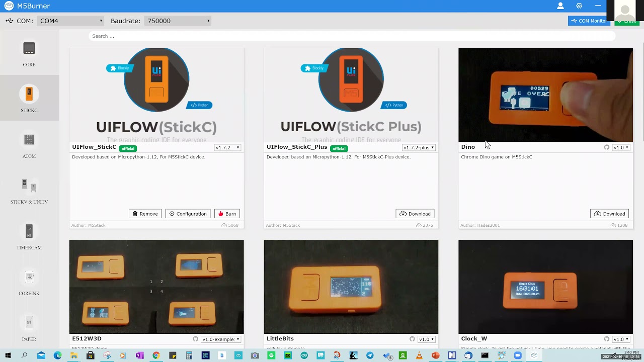This screenshot has width=644, height=362.
Task: Open the COM Monitor
Action: [x=589, y=21]
